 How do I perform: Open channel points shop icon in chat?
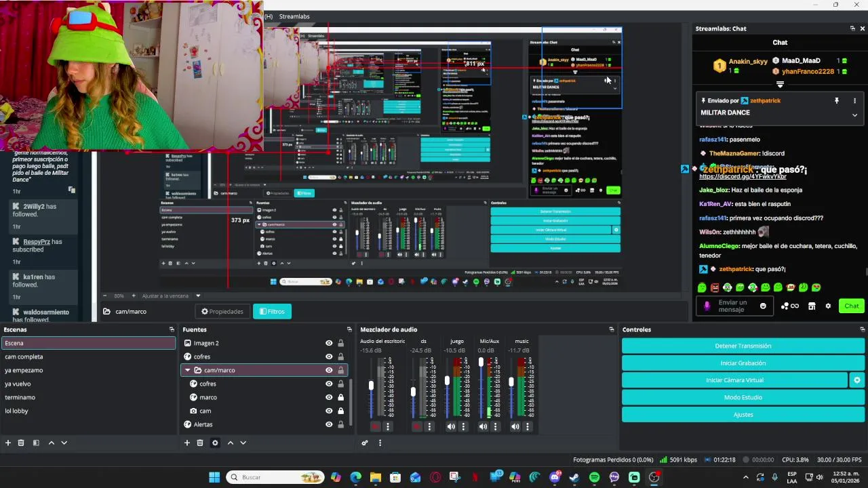[x=812, y=306]
